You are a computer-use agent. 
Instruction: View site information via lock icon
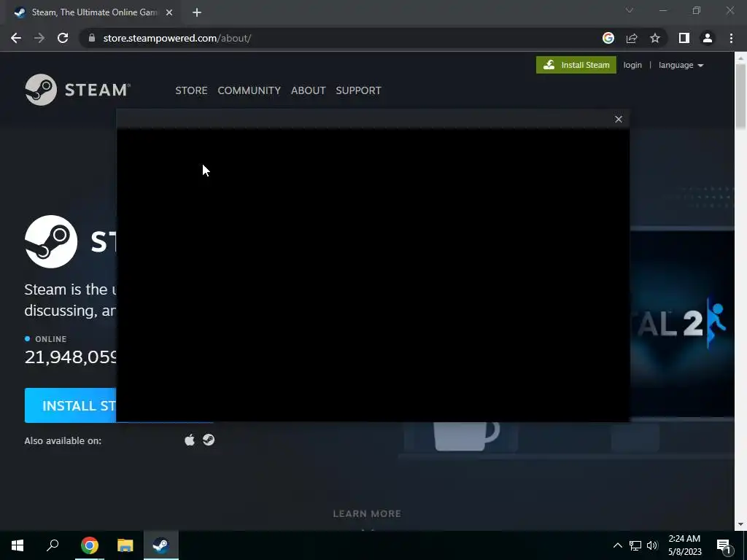[x=92, y=38]
